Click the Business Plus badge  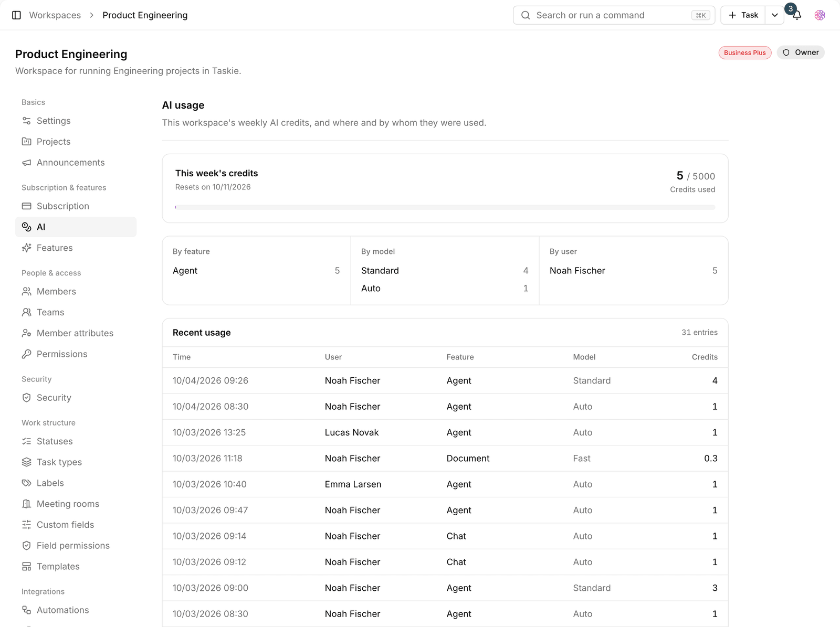tap(744, 52)
